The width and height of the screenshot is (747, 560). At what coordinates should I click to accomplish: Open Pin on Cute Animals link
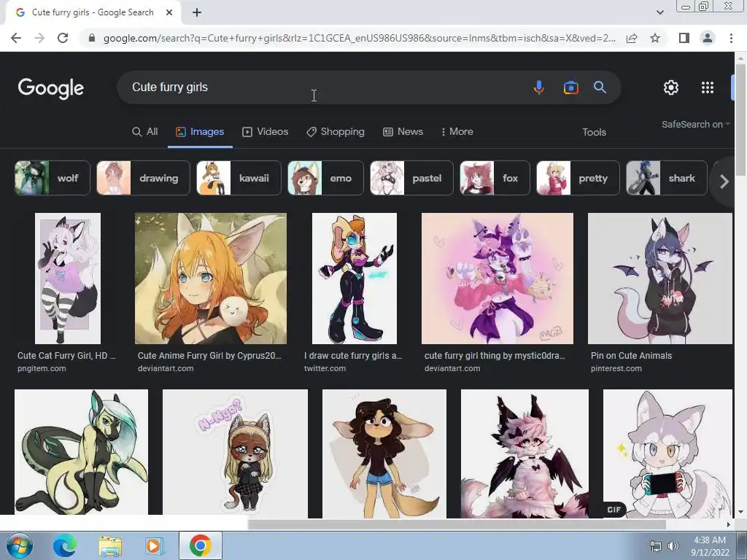pyautogui.click(x=631, y=356)
